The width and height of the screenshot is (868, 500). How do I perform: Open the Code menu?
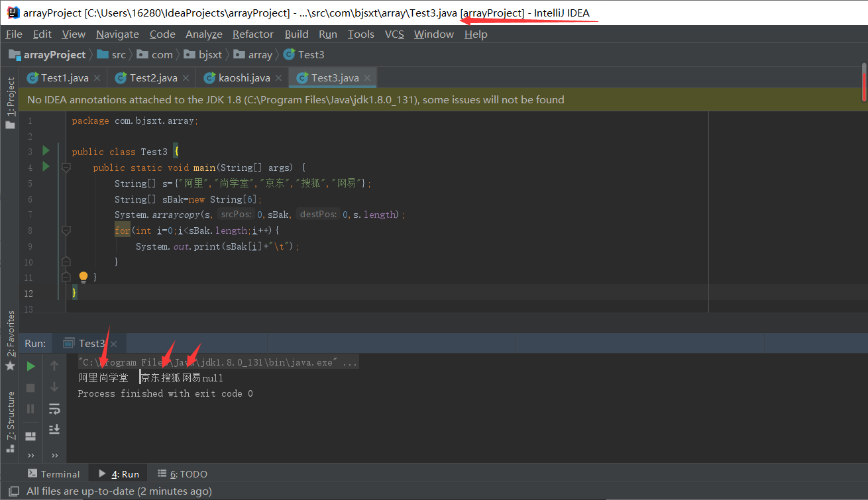pyautogui.click(x=162, y=34)
